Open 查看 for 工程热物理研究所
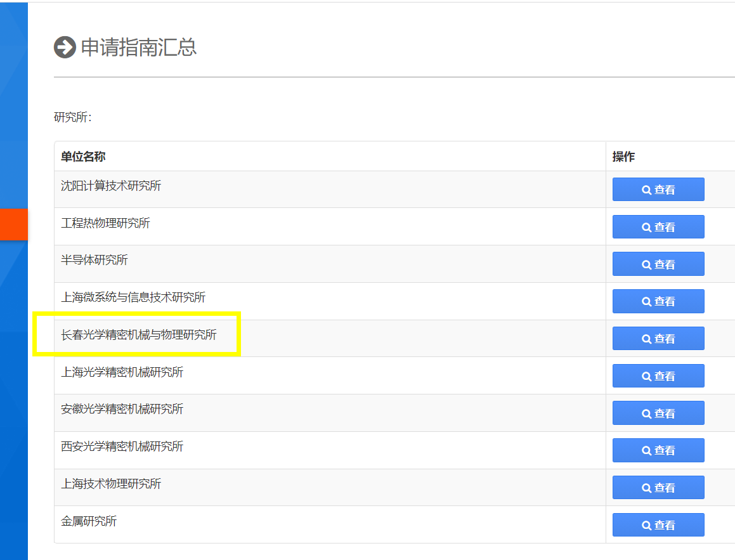 (658, 227)
